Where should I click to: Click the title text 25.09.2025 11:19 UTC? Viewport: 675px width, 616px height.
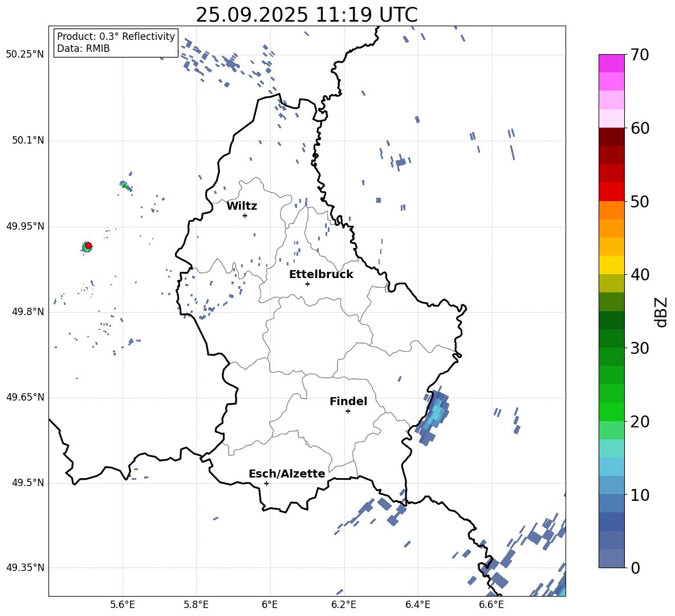tap(307, 15)
